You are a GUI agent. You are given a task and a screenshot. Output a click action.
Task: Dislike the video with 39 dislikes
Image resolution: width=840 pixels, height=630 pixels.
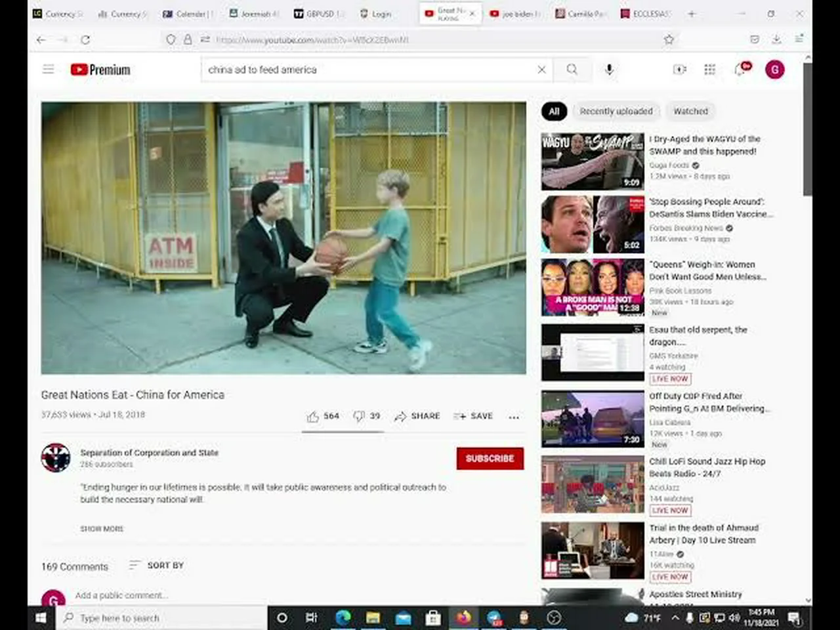(366, 416)
